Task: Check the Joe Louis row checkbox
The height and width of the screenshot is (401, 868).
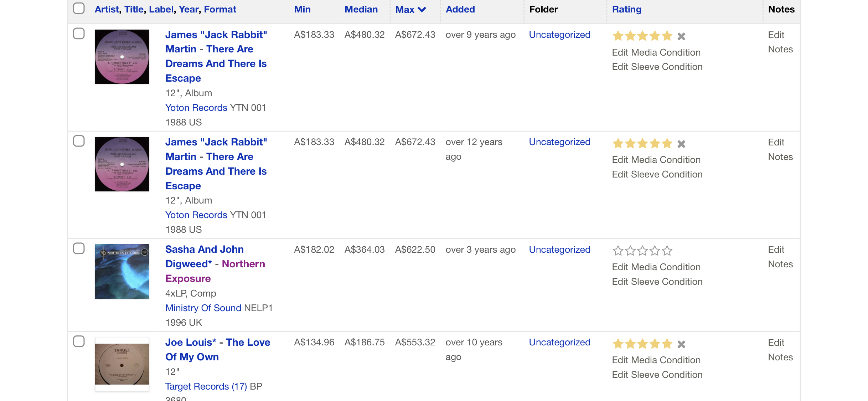Action: (79, 341)
